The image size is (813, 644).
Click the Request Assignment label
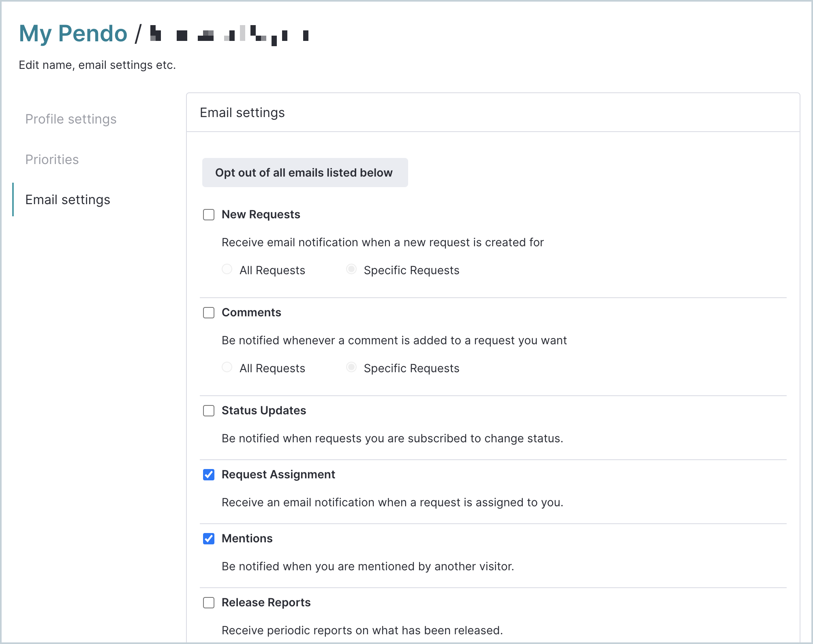278,475
